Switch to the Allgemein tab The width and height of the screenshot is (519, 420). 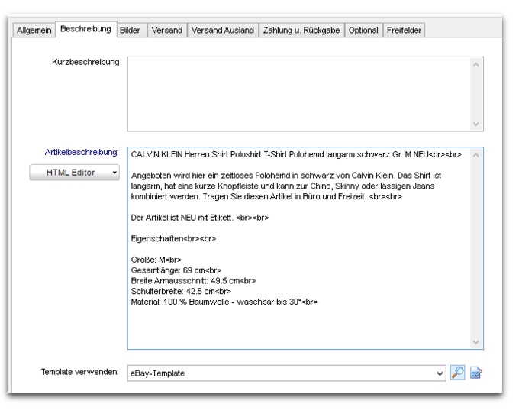(34, 31)
